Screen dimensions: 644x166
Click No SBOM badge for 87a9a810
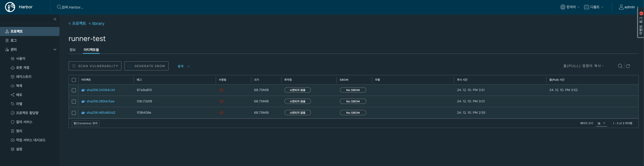353,90
